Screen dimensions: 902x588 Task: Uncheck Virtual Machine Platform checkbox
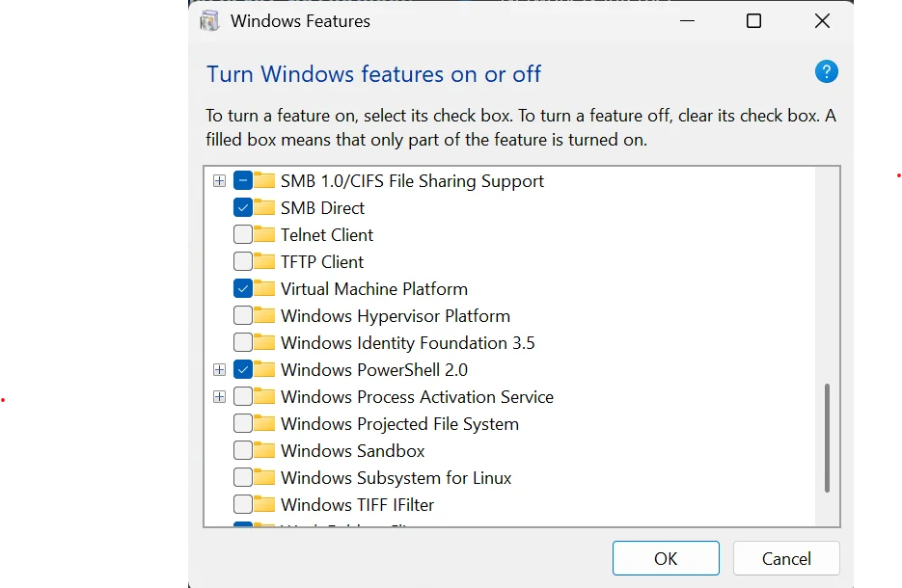click(243, 288)
